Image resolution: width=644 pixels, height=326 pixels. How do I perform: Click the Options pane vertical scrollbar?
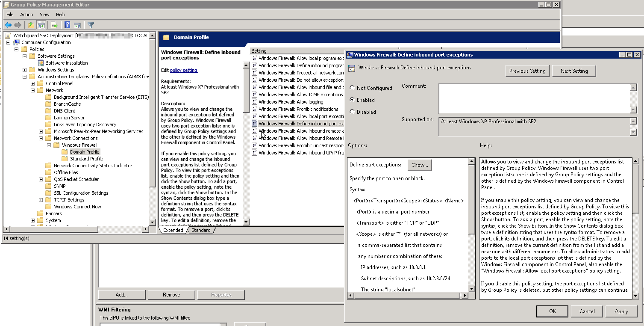472,225
